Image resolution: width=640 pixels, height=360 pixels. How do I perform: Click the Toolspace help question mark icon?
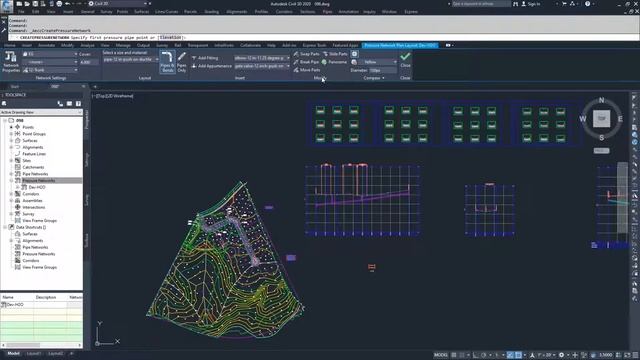coord(78,104)
